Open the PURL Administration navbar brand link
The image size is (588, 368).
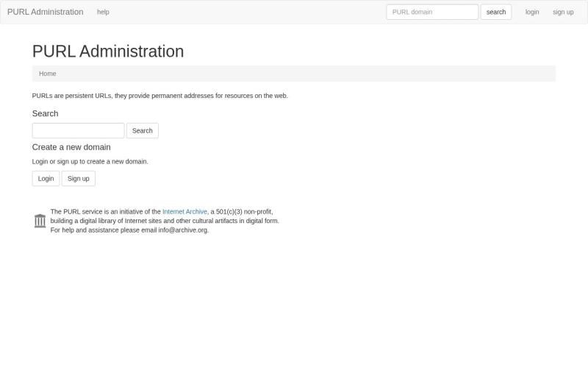click(x=46, y=12)
